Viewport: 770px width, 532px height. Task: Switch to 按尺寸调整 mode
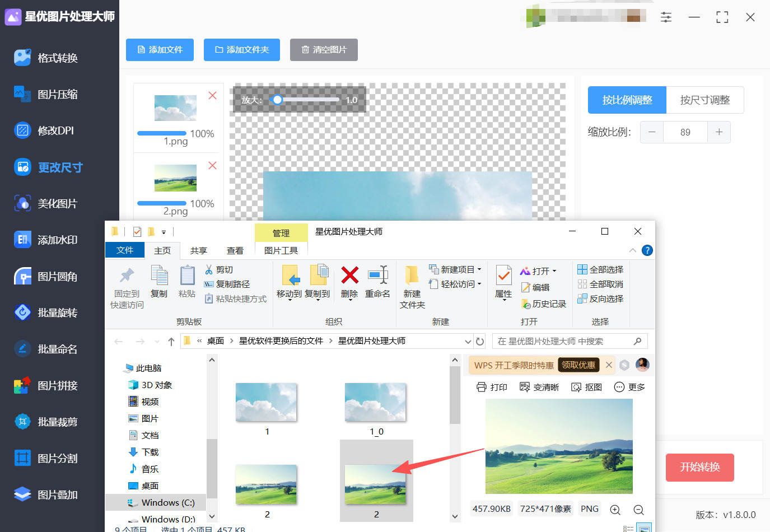click(x=705, y=100)
